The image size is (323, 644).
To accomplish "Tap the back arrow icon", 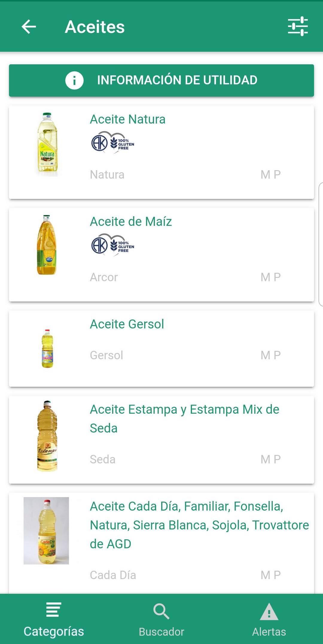I will [29, 27].
